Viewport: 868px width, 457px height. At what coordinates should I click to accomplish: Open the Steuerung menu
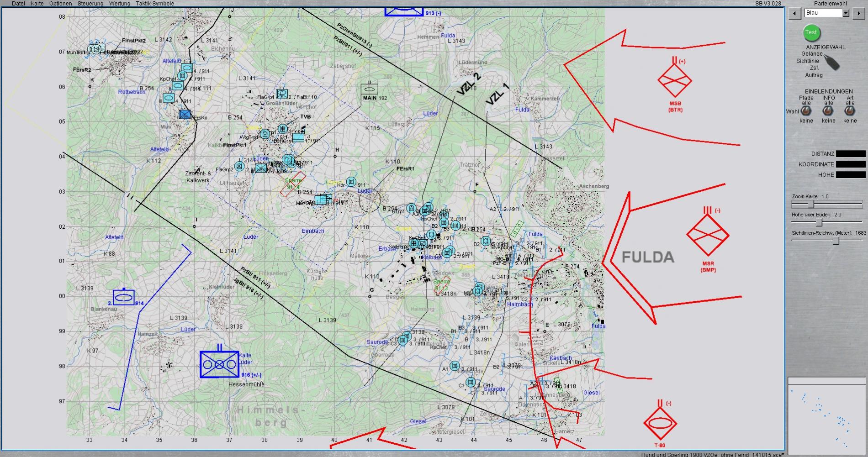[x=90, y=4]
